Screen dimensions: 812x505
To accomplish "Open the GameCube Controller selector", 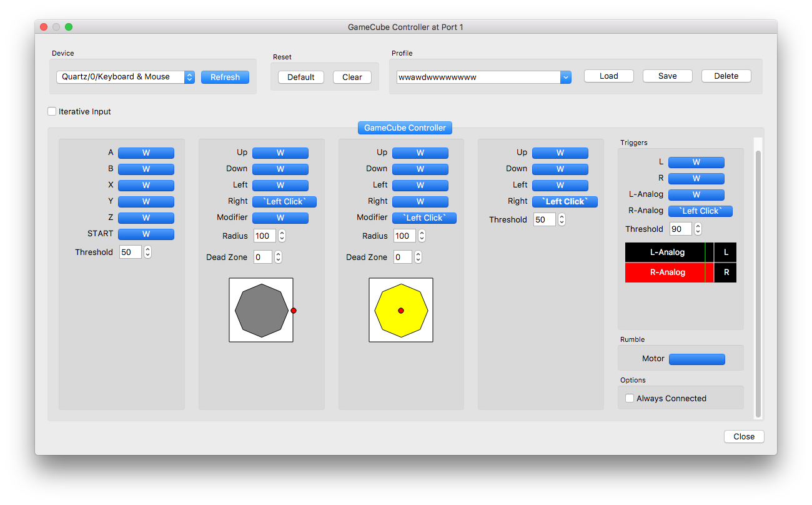I will coord(405,127).
